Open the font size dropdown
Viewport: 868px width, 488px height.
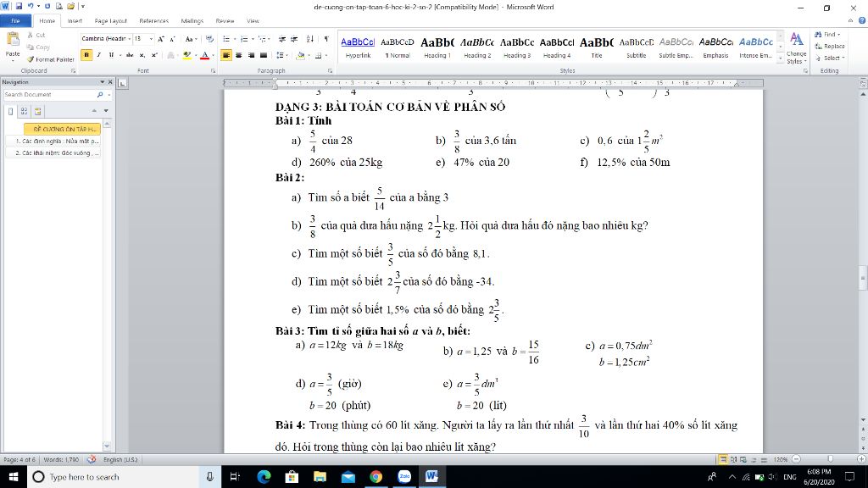tap(151, 39)
